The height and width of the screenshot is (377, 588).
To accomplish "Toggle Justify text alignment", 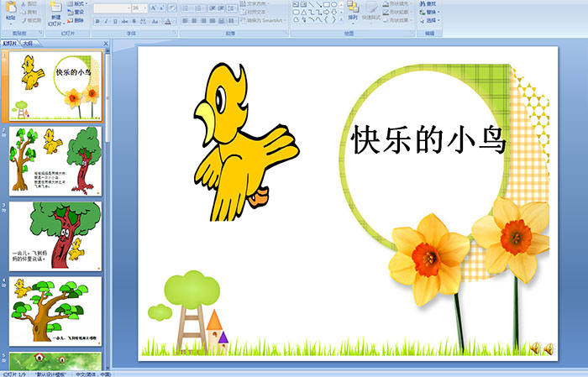I will (x=213, y=21).
